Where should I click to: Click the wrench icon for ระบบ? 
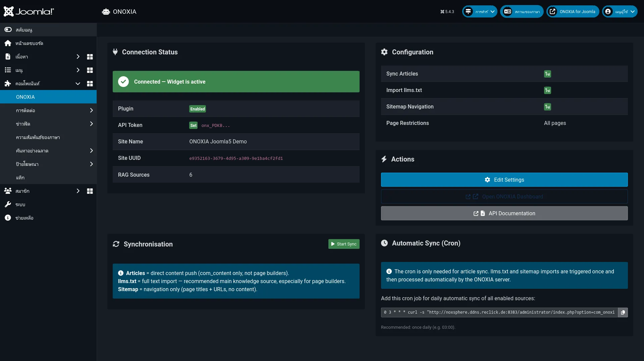8,204
